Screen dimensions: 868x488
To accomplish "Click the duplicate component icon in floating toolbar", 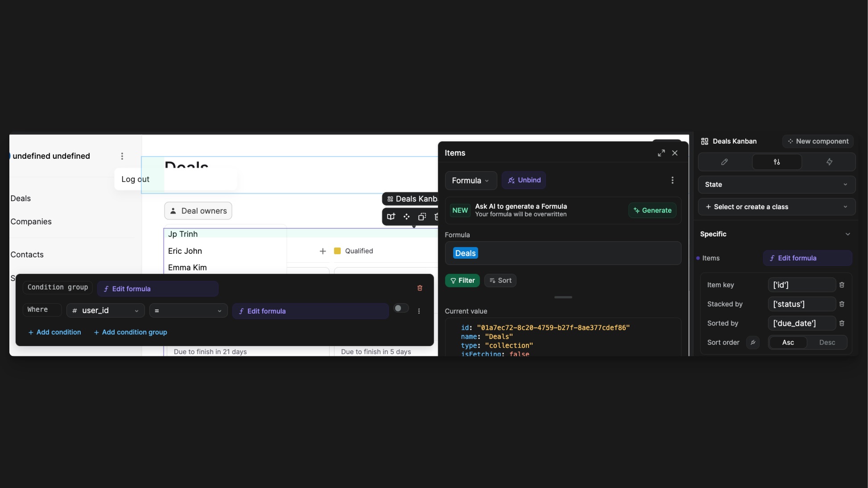I will (x=422, y=216).
